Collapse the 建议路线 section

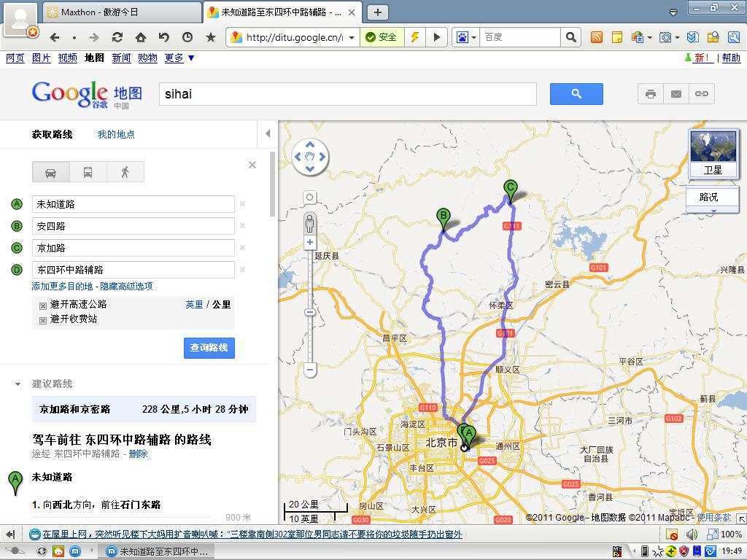(x=18, y=384)
